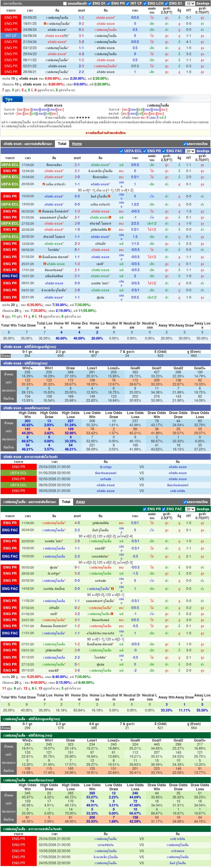Screen dimensions: 211x868
Task: Click ENG FAC badge in the 10/01/26 row
Action: 10,276
